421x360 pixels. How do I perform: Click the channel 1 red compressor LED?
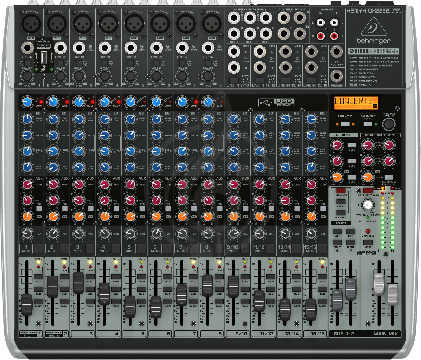coord(41,102)
